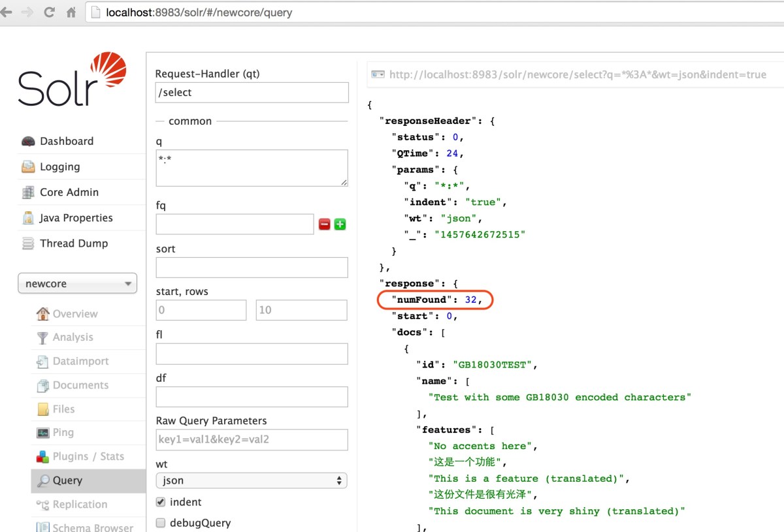The width and height of the screenshot is (784, 532).
Task: Open the Plugins / Stats section
Action: click(88, 456)
